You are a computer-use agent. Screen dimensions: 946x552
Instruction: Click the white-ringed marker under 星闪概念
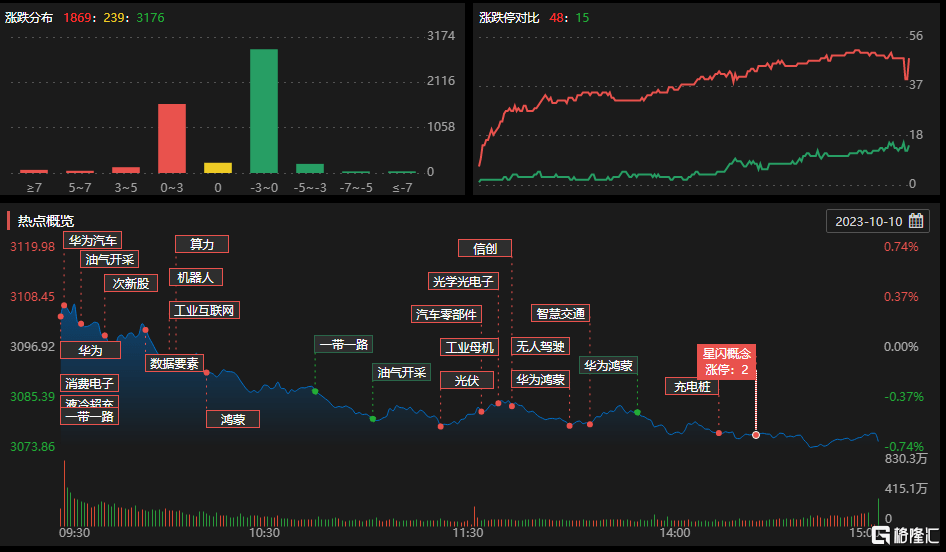756,435
